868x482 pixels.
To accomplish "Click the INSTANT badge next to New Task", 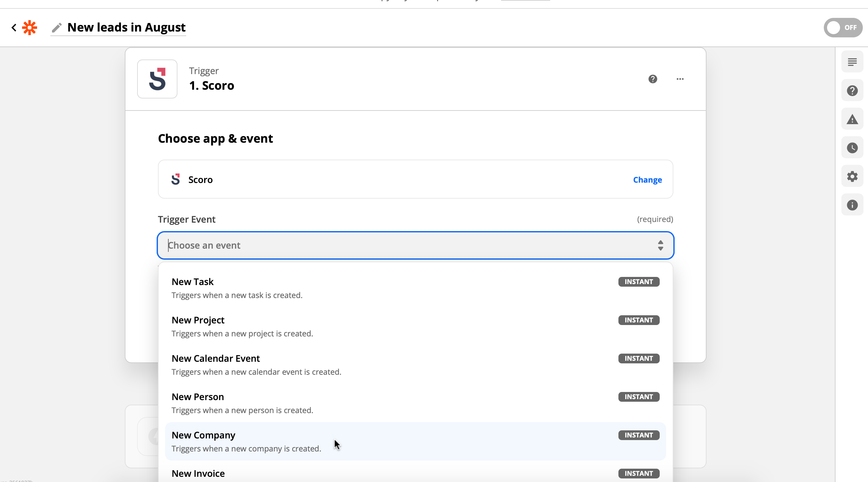I will [x=639, y=282].
